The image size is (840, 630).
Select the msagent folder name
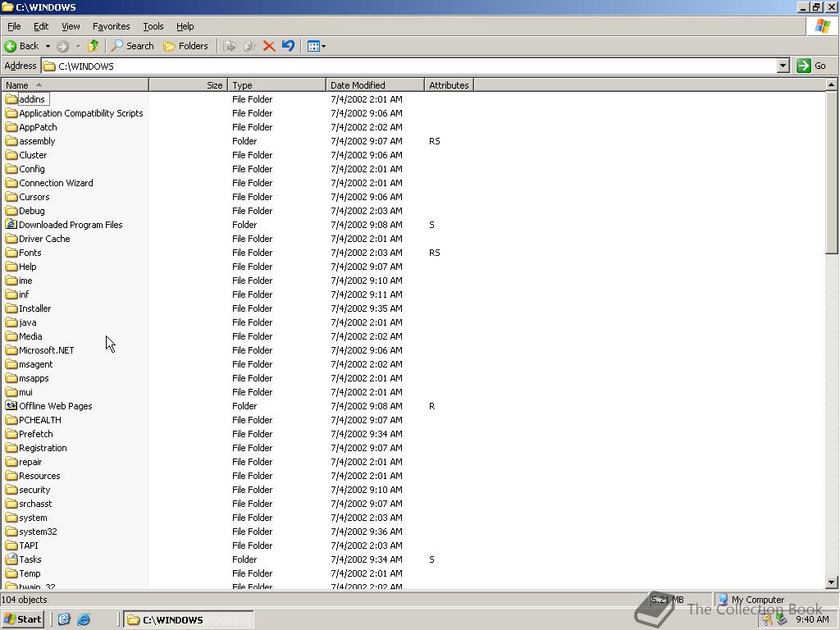35,363
